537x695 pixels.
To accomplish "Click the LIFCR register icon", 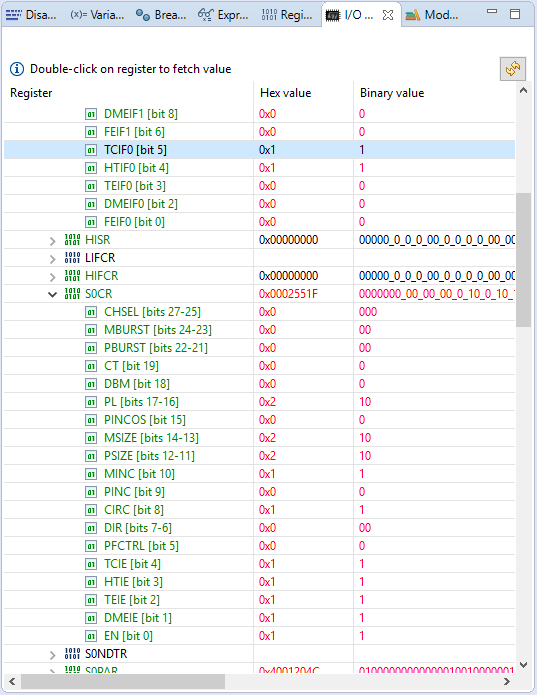I will [x=72, y=258].
